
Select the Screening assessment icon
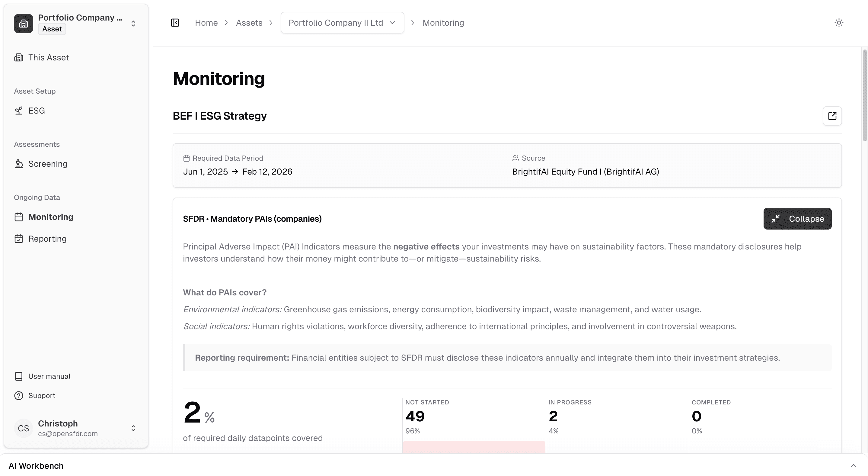[x=19, y=163]
